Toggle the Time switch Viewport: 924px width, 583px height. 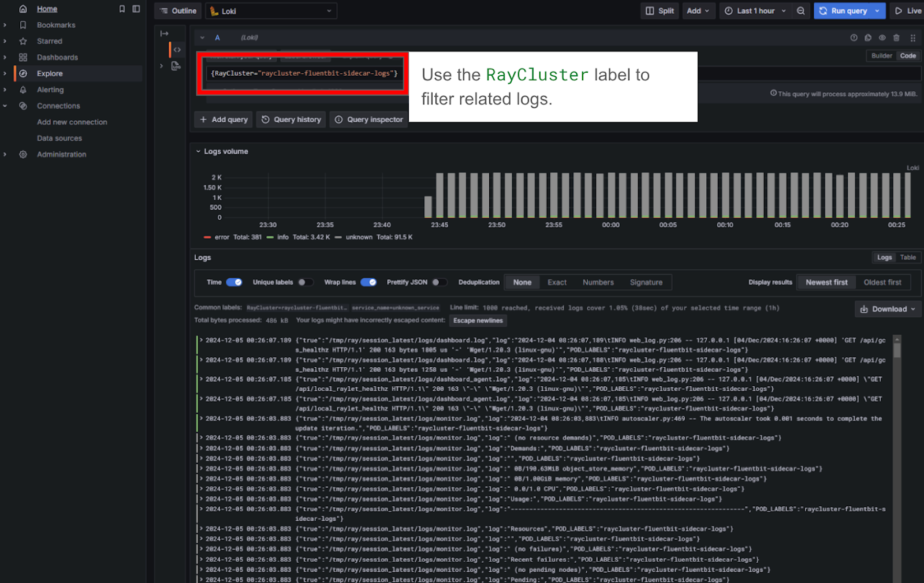coord(234,282)
